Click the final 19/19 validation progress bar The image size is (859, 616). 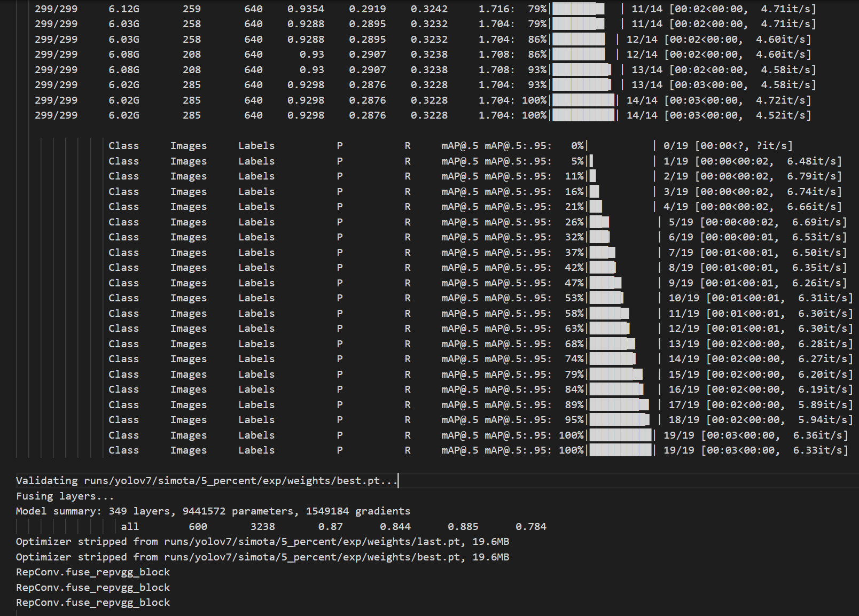tap(620, 450)
